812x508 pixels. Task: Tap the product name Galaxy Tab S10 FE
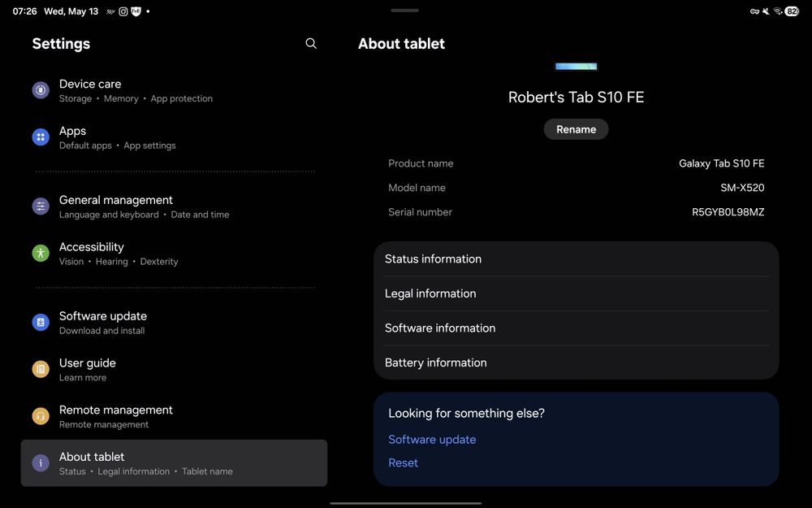point(721,163)
